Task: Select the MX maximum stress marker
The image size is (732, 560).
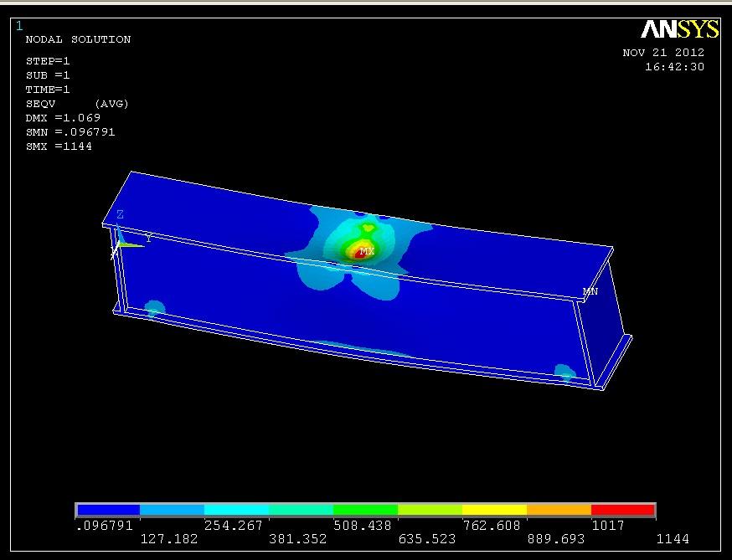Action: point(367,251)
